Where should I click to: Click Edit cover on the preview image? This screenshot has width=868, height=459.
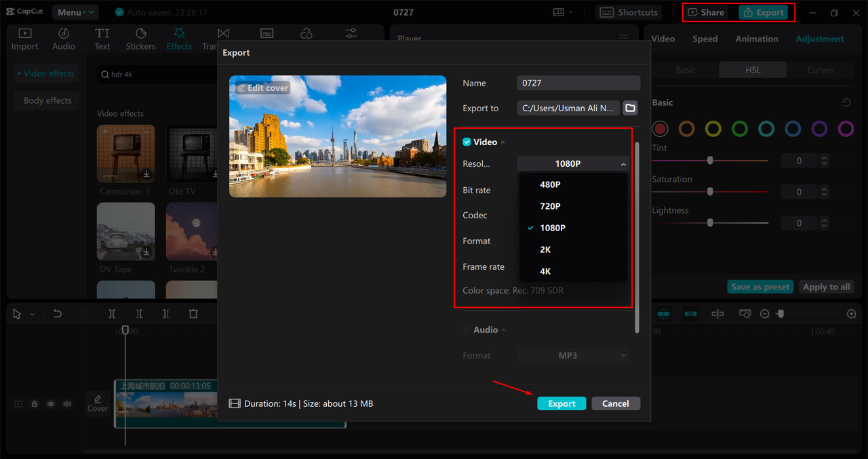[x=262, y=88]
